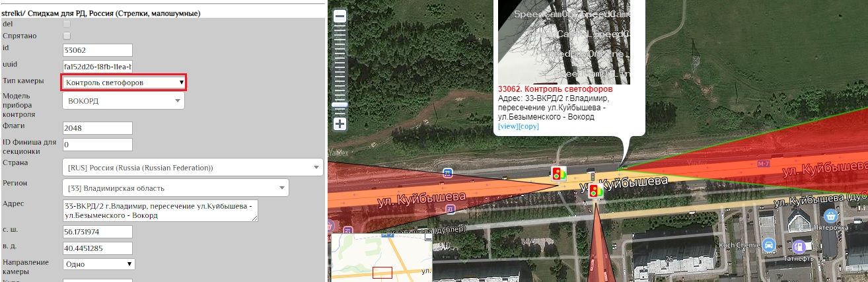Open the Страна country dropdown
This screenshot has width=868, height=282.
point(192,168)
